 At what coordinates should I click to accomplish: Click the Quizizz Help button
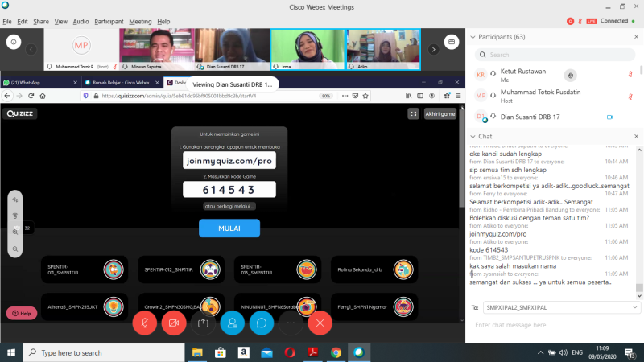click(22, 313)
